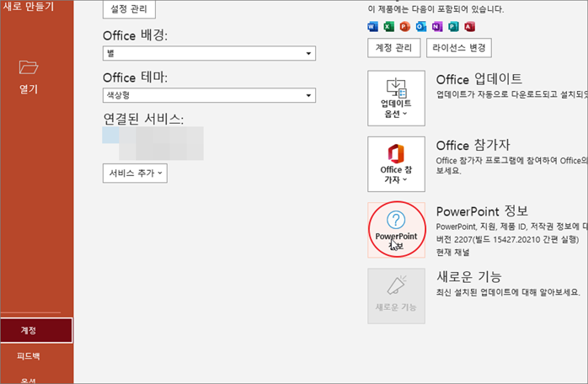Click the Office 업데이트 heading
Screen dimensions: 588x384
coord(479,79)
